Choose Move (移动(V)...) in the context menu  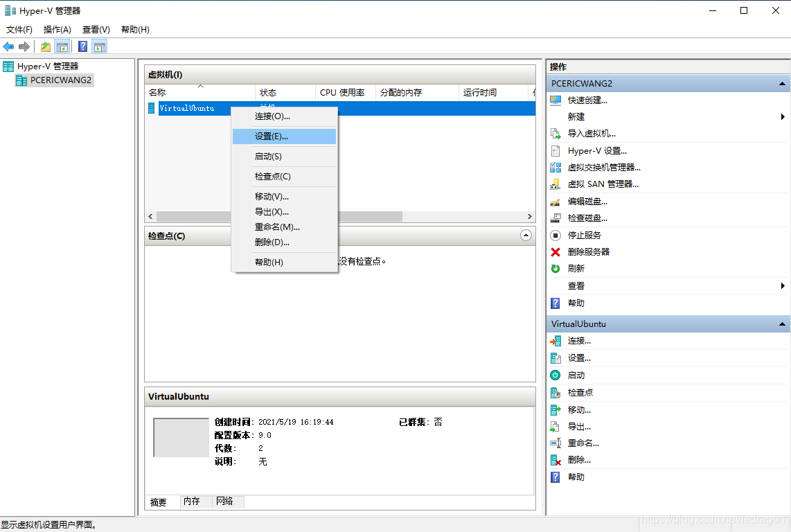pos(284,197)
